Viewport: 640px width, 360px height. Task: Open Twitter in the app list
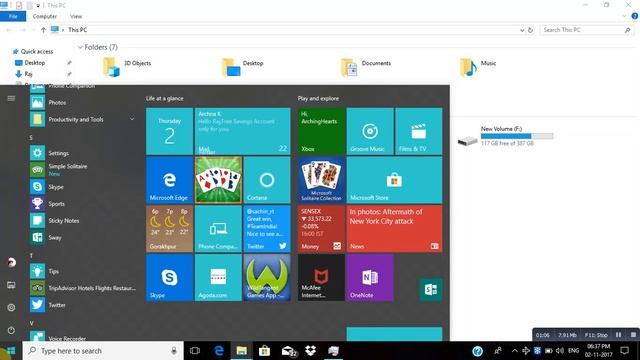tap(82, 305)
